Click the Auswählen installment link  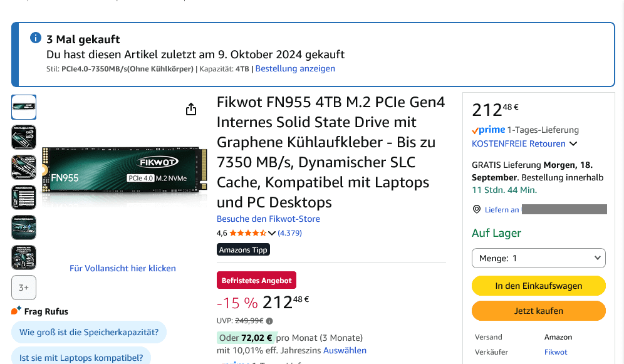pyautogui.click(x=345, y=350)
